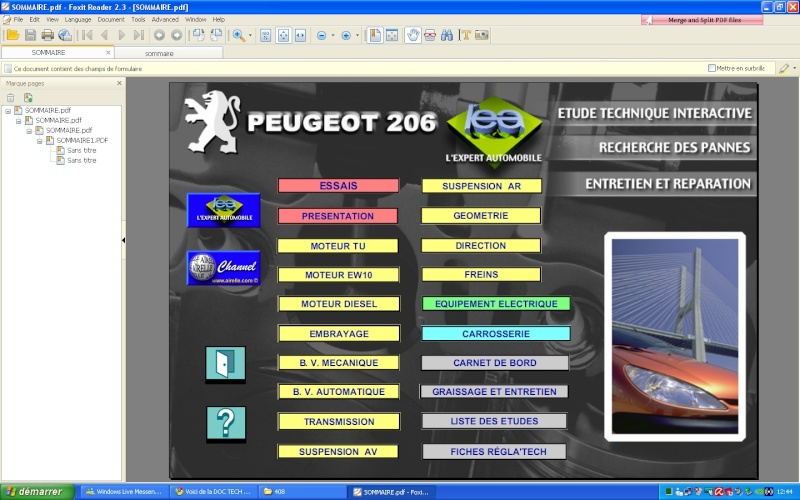Click the fit width icon
The height and width of the screenshot is (500, 800).
pos(300,35)
